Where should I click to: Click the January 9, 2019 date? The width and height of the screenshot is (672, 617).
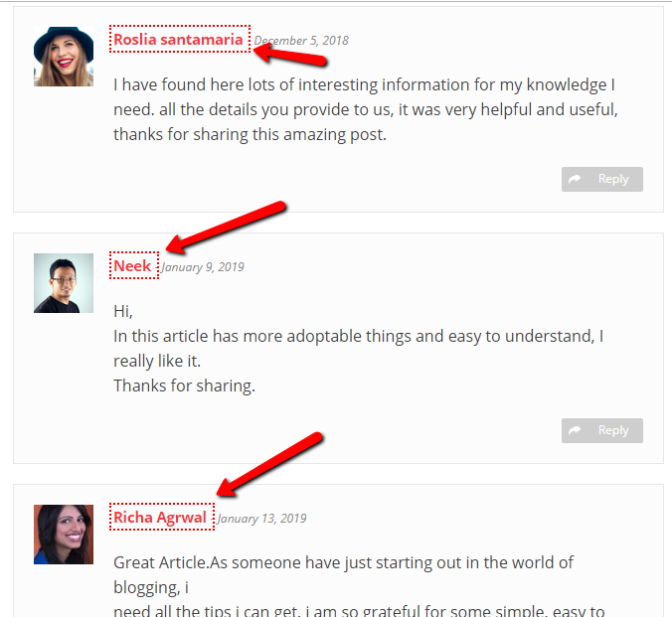(x=203, y=267)
